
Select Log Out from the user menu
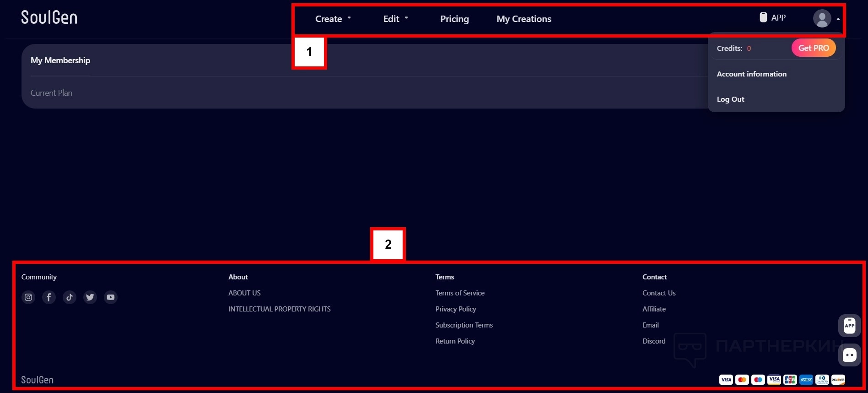tap(730, 99)
